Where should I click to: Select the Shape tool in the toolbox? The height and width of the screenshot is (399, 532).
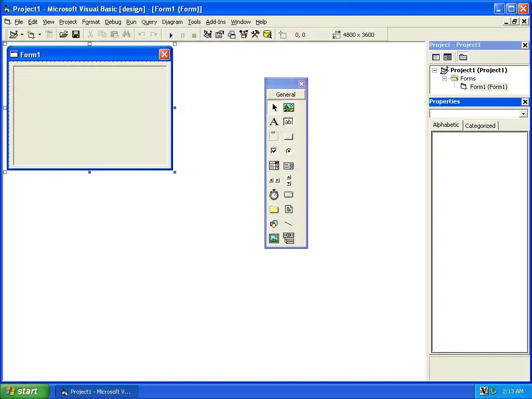274,224
